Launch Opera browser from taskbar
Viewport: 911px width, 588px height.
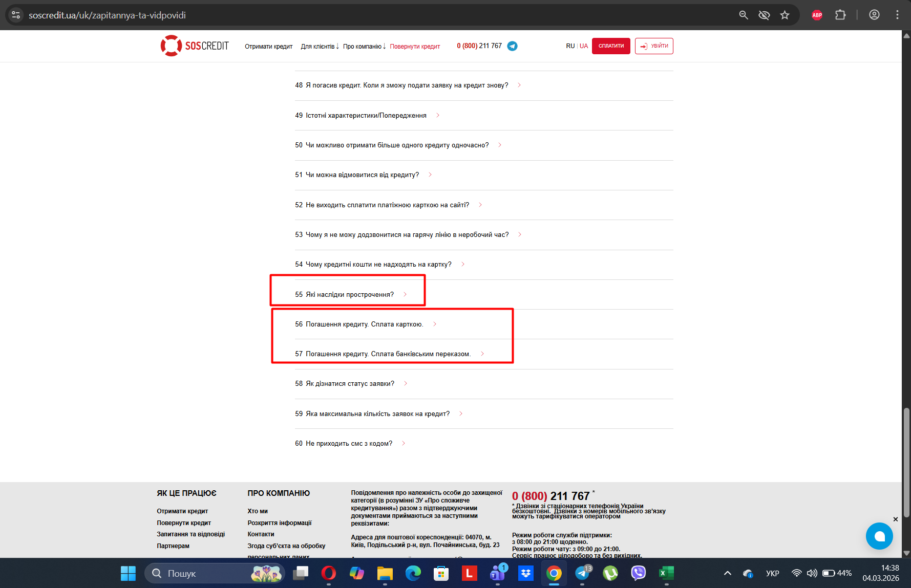(329, 573)
